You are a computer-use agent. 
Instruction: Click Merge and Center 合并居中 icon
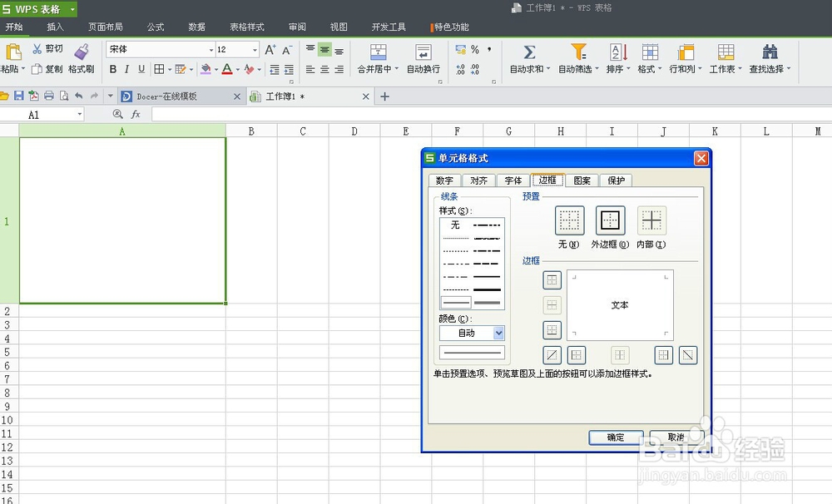[378, 52]
